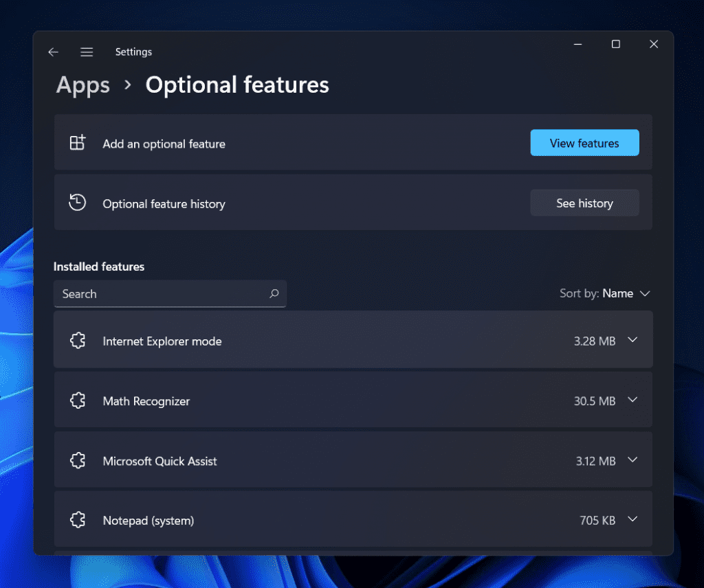
Task: Expand Notepad (system) details chevron
Action: click(632, 519)
